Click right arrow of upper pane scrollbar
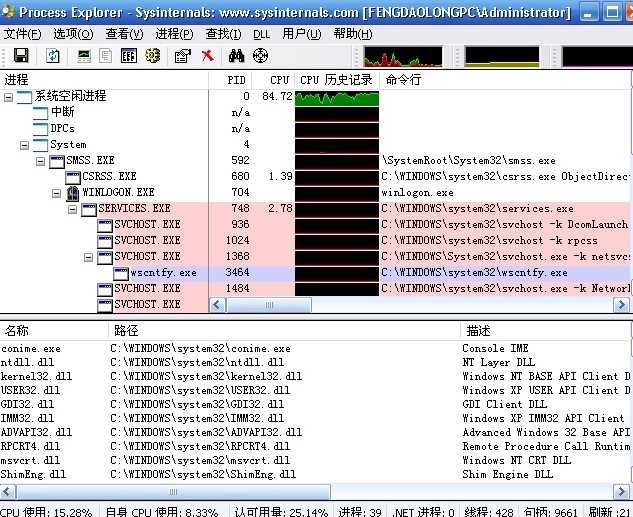633x517 pixels. (x=621, y=305)
